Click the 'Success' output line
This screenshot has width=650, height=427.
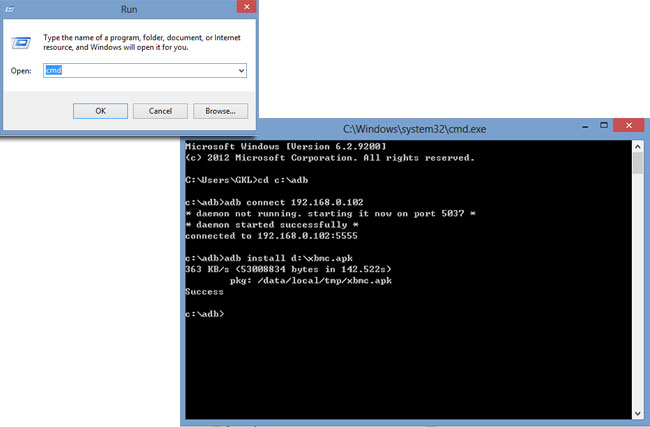pyautogui.click(x=204, y=292)
